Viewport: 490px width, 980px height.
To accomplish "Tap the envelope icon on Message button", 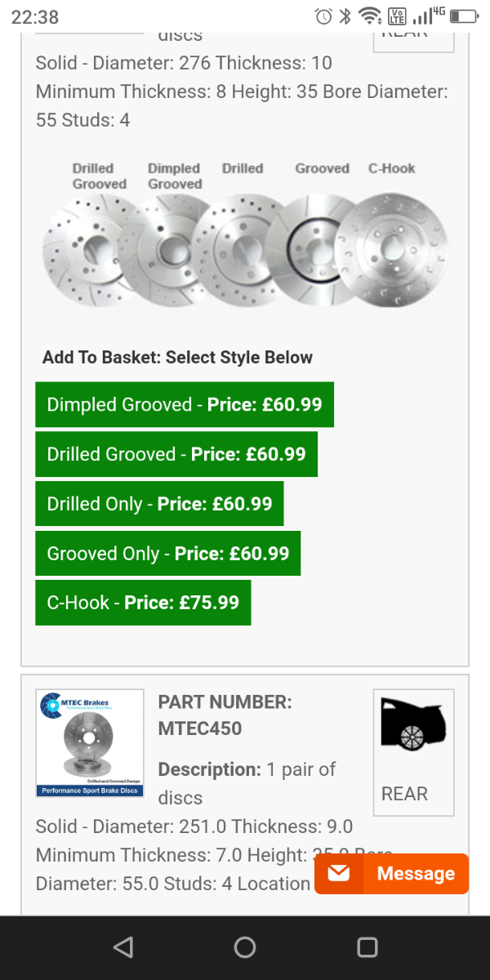I will (x=338, y=874).
